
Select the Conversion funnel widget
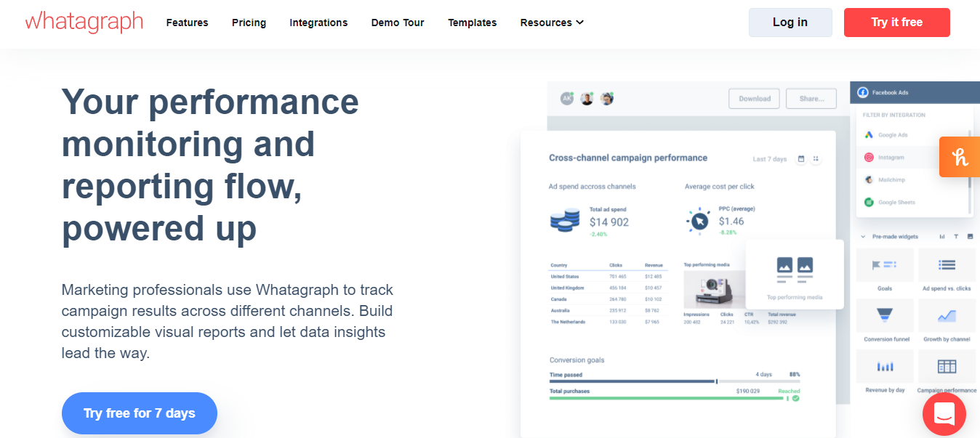[x=885, y=322]
